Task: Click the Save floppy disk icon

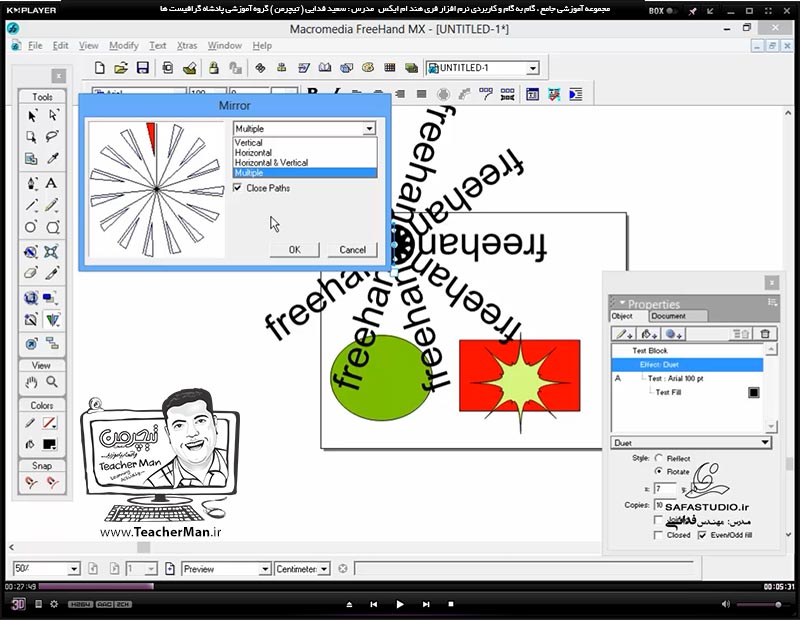Action: (143, 68)
